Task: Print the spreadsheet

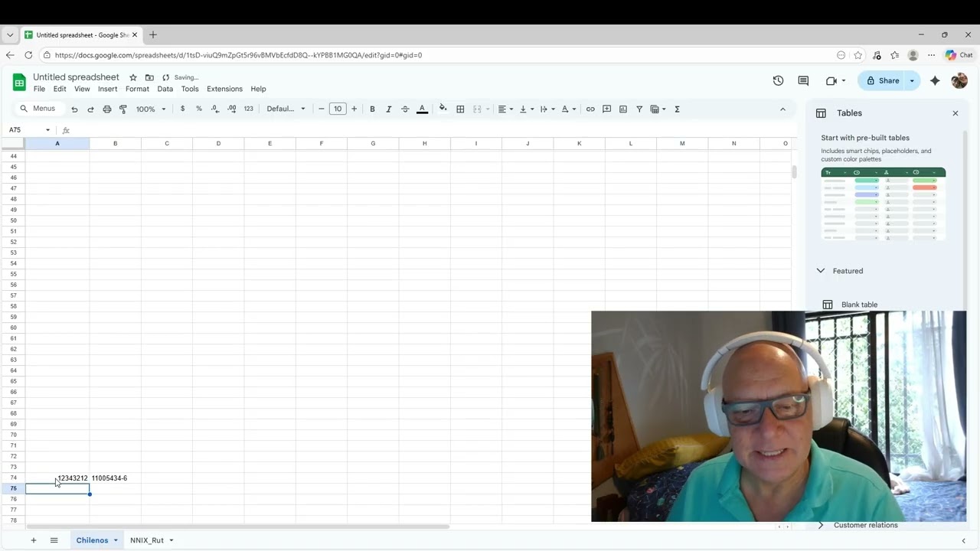Action: (x=107, y=109)
